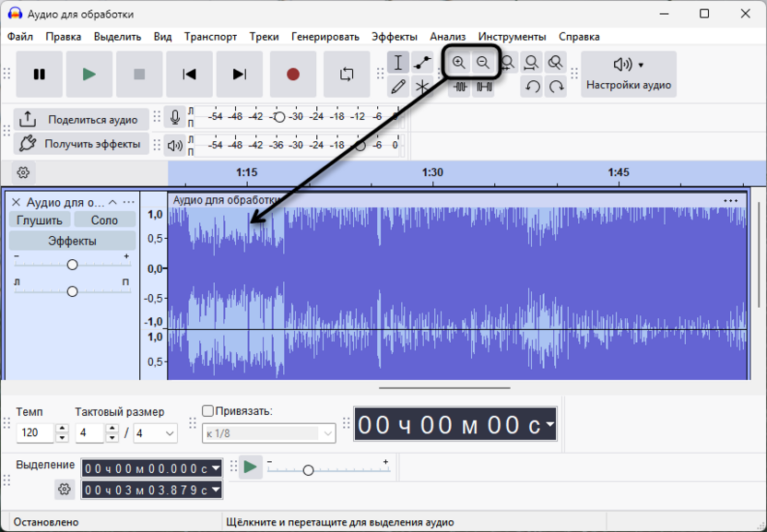Screen dimensions: 767x532
Task: Select the Draw tool pencil
Action: click(x=398, y=87)
